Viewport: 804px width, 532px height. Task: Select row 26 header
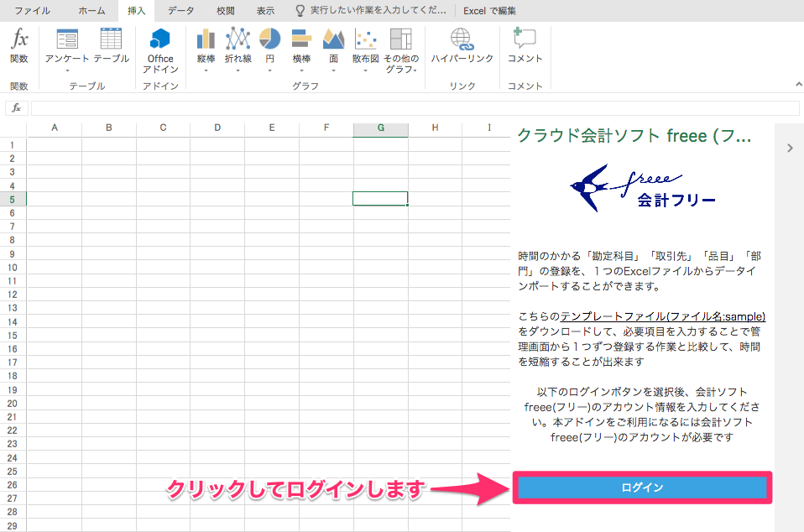click(13, 485)
